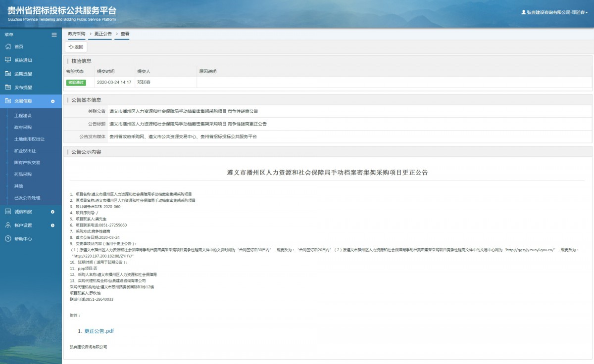Select 政府采购 in sidebar submenu

[x=23, y=127]
